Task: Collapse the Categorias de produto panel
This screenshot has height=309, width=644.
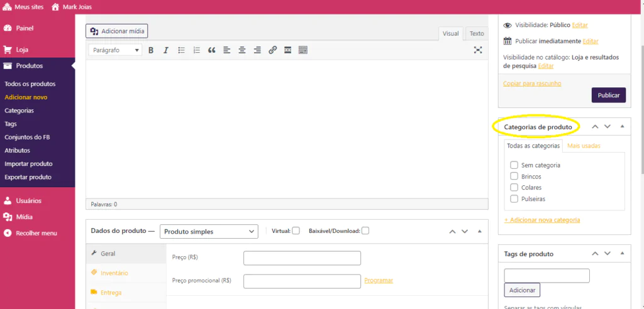Action: pos(622,127)
